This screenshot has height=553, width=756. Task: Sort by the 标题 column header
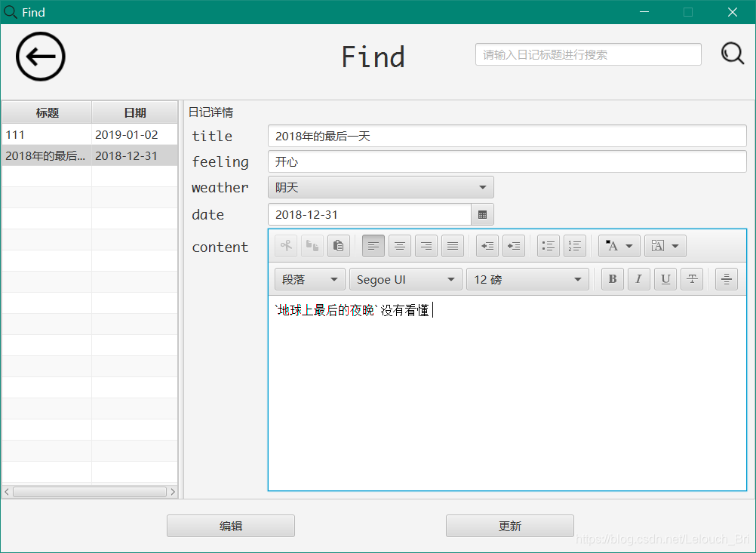pyautogui.click(x=47, y=112)
